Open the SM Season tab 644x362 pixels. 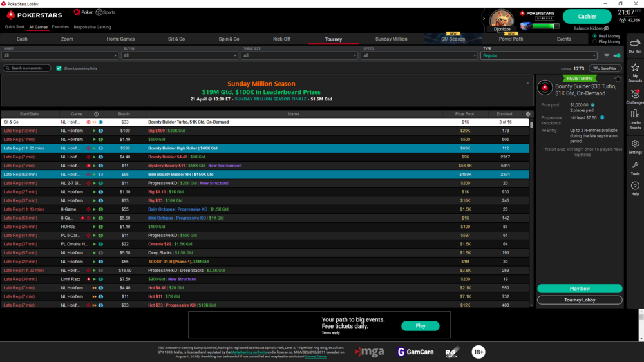point(453,39)
